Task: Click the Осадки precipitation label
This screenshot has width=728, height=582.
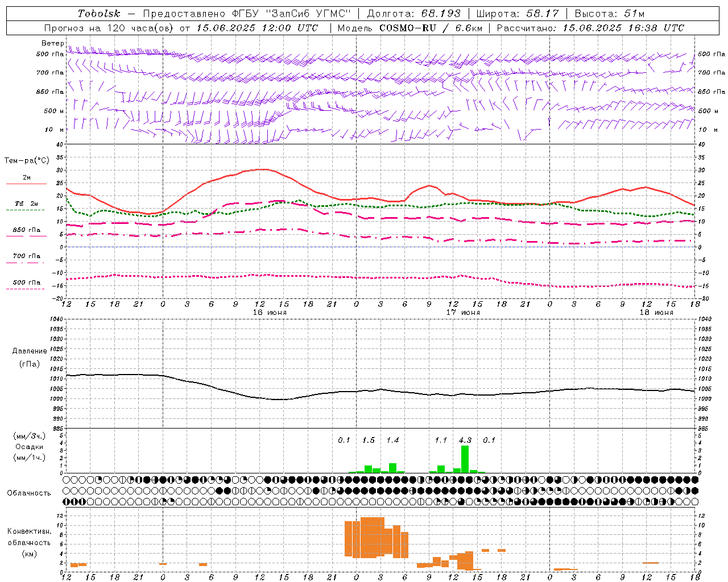Action: pos(30,447)
